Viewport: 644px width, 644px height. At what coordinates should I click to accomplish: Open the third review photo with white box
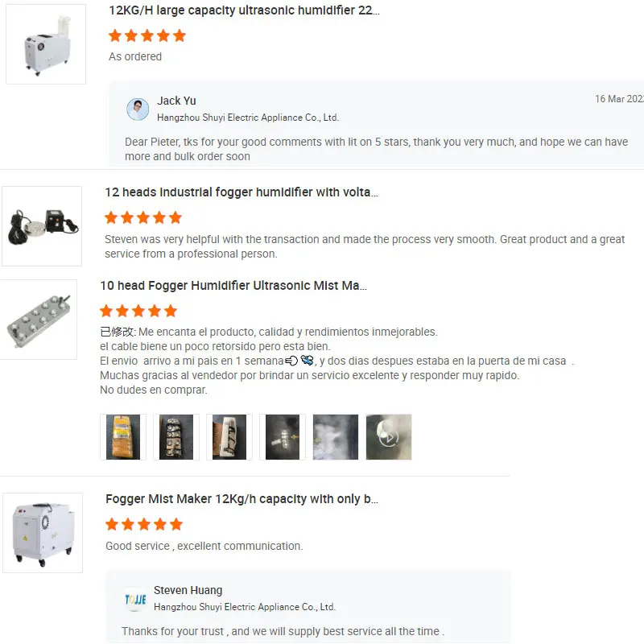229,437
